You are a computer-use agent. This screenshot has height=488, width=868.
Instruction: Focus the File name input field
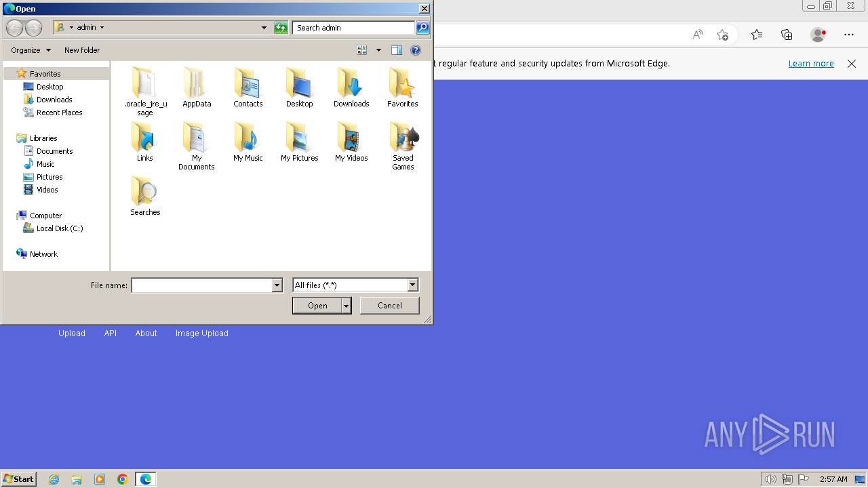pyautogui.click(x=202, y=285)
